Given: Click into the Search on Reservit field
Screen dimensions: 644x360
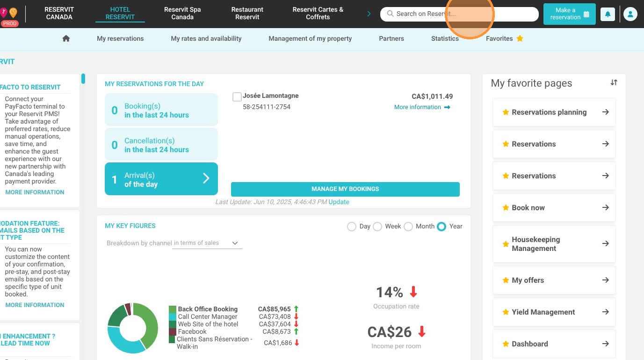Looking at the screenshot, I should tap(460, 14).
